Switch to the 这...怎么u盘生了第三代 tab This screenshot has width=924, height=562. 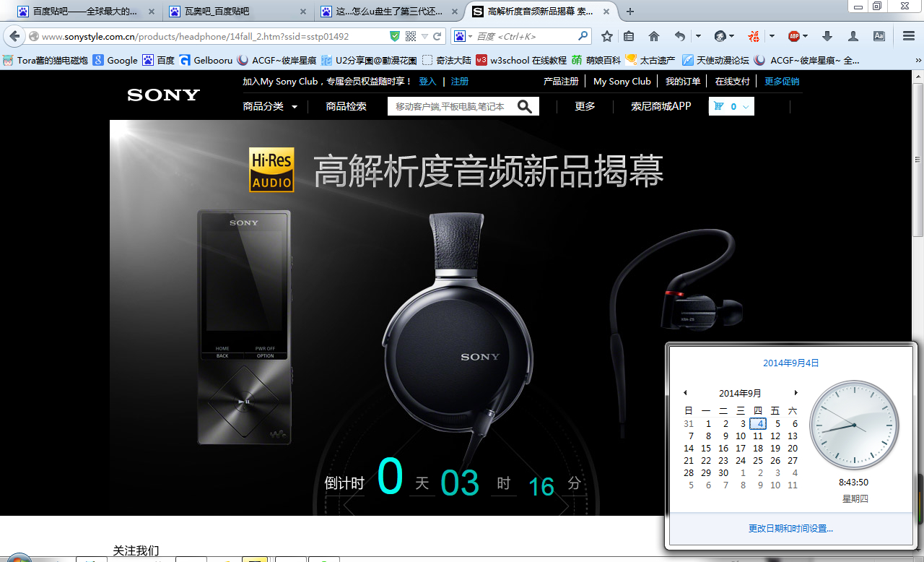[390, 12]
